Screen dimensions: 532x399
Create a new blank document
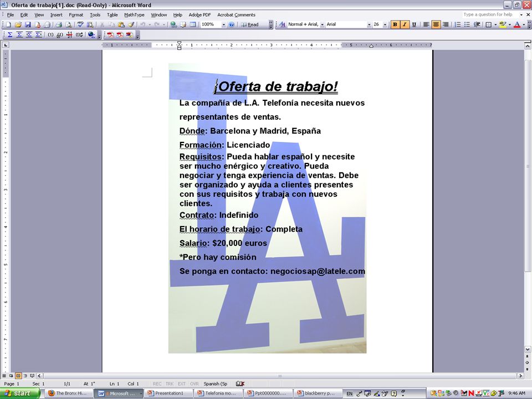[8, 24]
